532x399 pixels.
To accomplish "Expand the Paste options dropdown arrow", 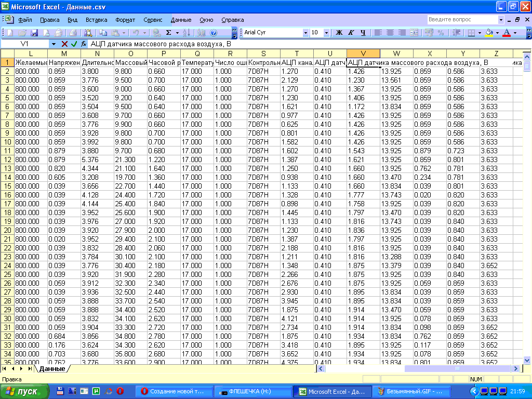I will tap(124, 33).
